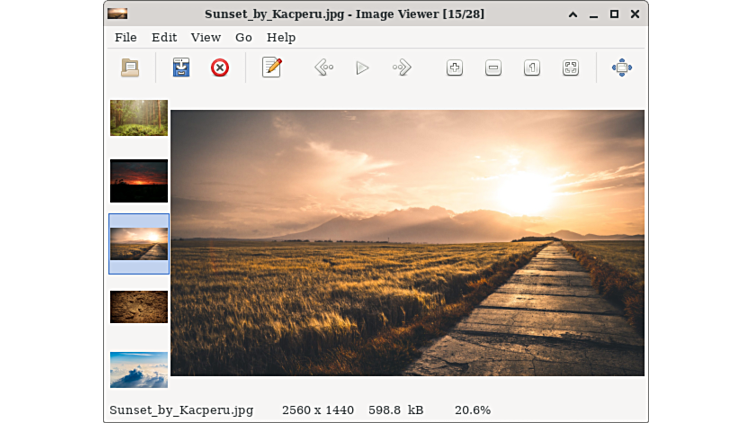
Task: Select the blue sky clouds thumbnail
Action: pos(139,369)
